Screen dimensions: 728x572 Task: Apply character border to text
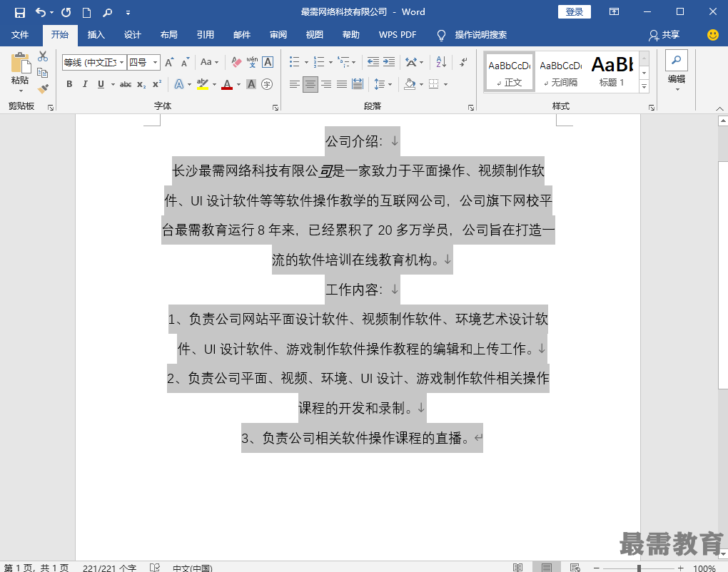click(268, 62)
